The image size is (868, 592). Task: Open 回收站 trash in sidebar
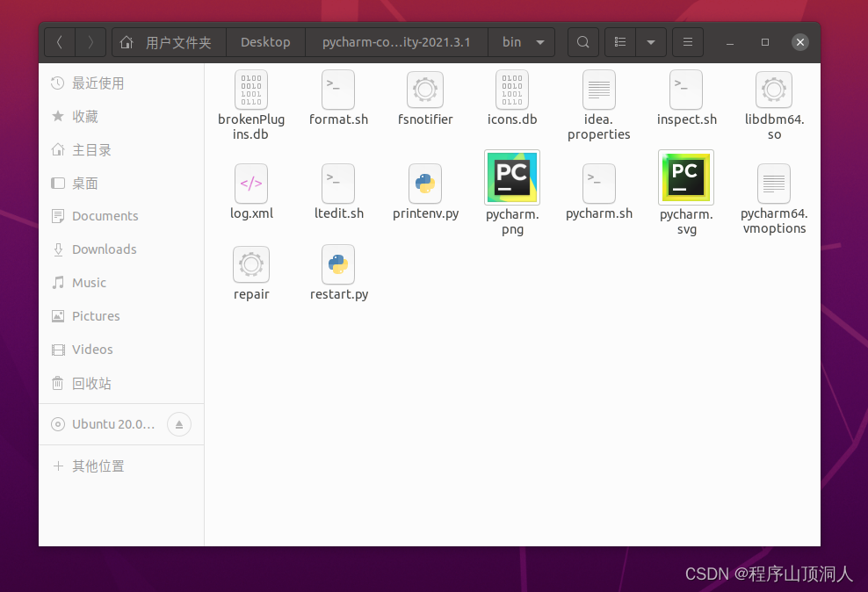coord(121,383)
